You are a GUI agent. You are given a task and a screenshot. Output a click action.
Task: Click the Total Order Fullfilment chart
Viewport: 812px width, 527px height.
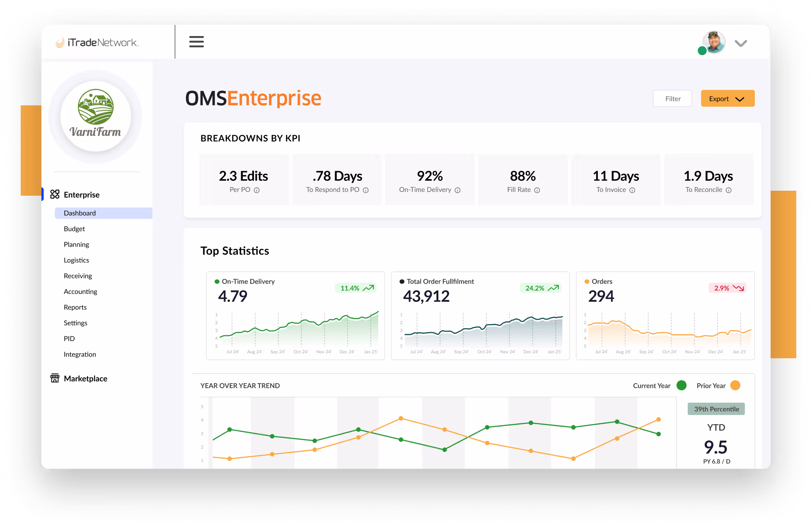pos(480,316)
